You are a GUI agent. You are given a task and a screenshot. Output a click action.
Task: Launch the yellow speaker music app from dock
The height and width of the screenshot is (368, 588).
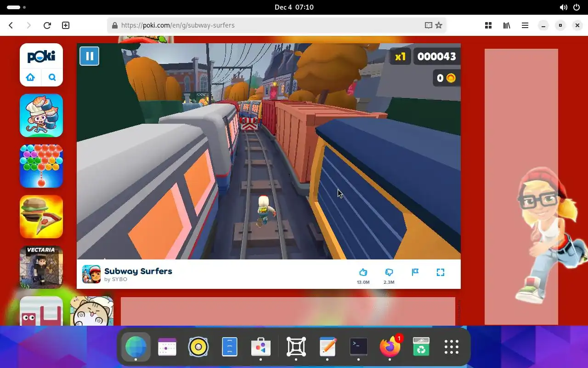click(198, 347)
